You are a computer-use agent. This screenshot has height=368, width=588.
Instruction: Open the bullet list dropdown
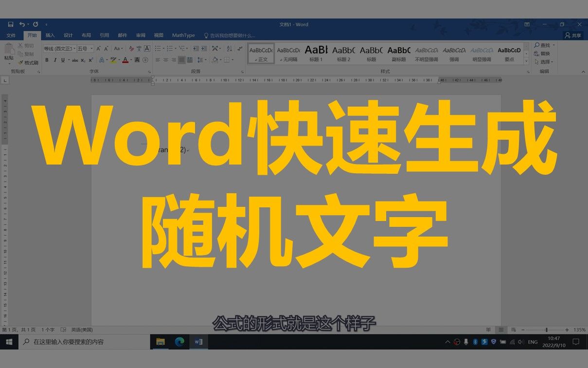pos(163,48)
